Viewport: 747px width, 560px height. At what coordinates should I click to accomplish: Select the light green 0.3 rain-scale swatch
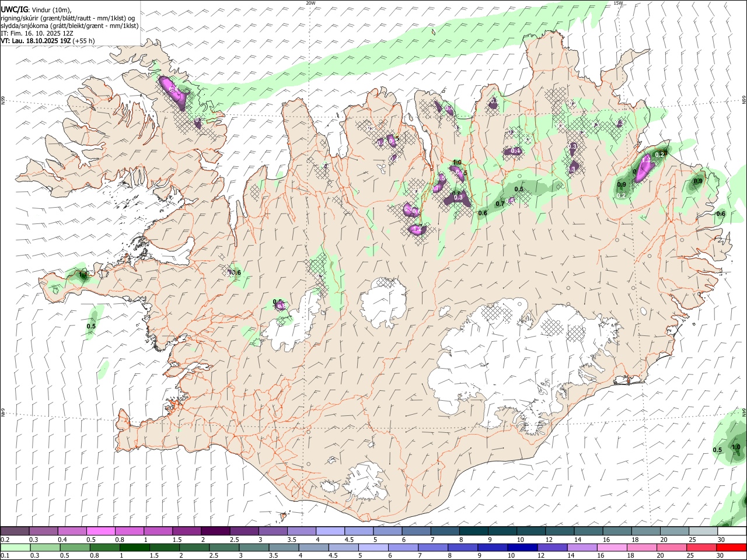point(45,547)
